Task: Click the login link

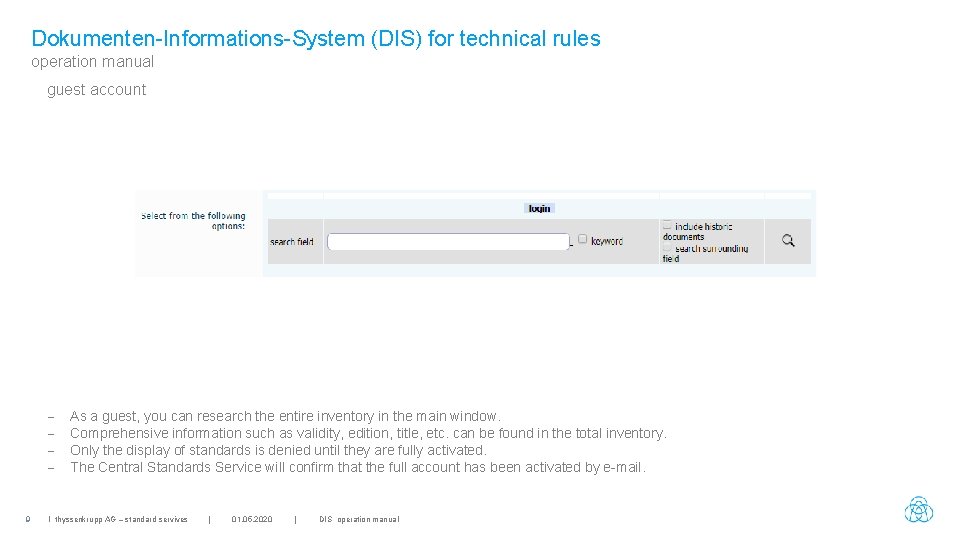Action: coord(539,209)
